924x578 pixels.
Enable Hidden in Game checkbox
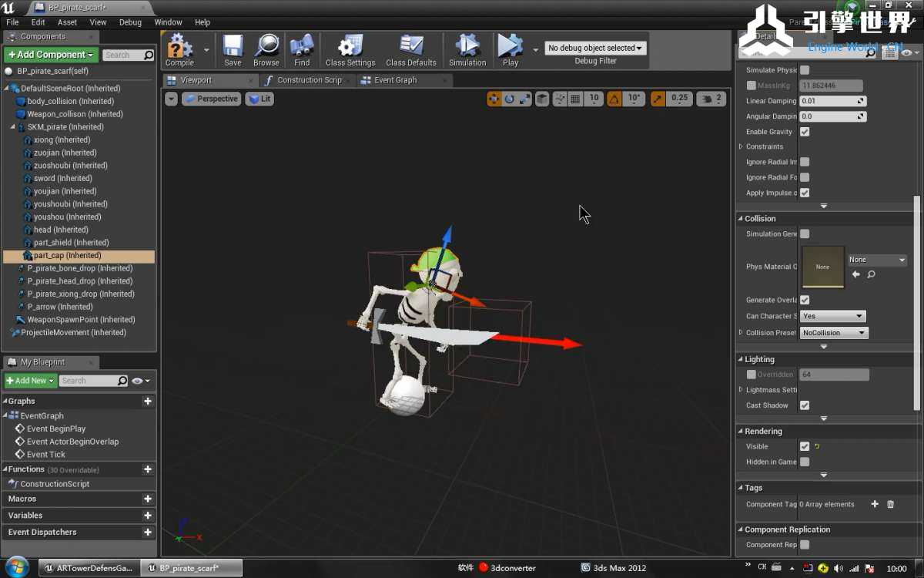tap(805, 462)
